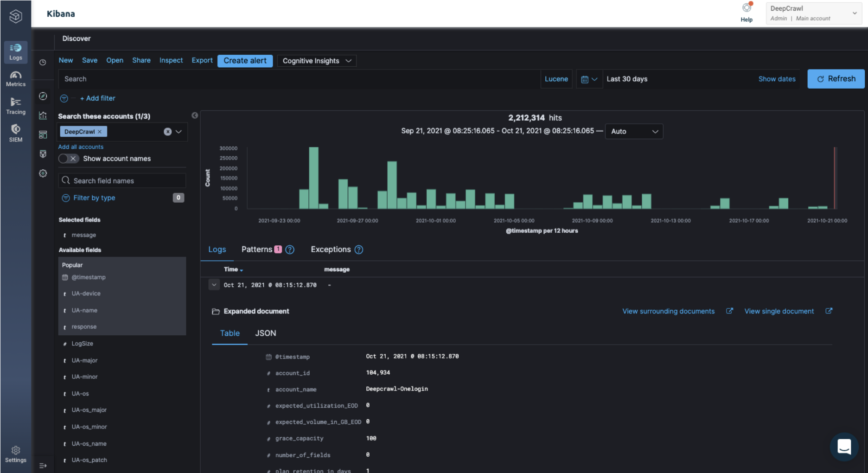868x473 pixels.
Task: Open the Auto interval dropdown
Action: (x=634, y=131)
